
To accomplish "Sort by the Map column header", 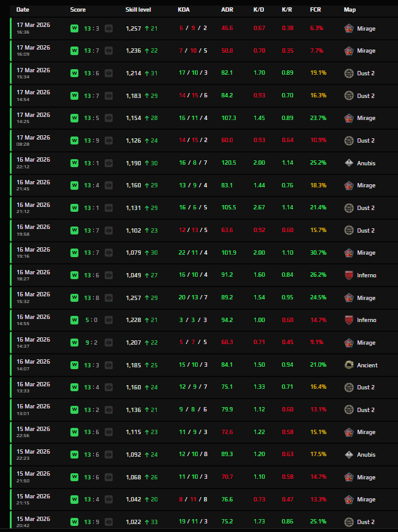I will pyautogui.click(x=350, y=10).
